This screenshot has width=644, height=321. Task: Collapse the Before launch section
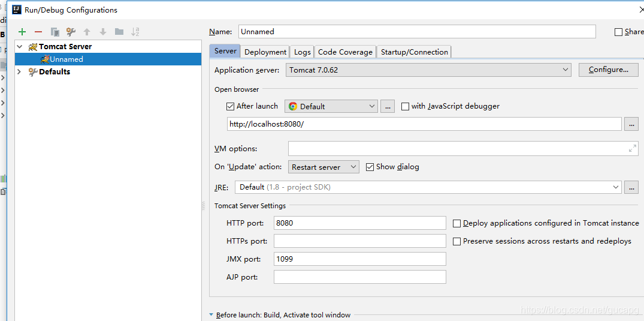(211, 315)
